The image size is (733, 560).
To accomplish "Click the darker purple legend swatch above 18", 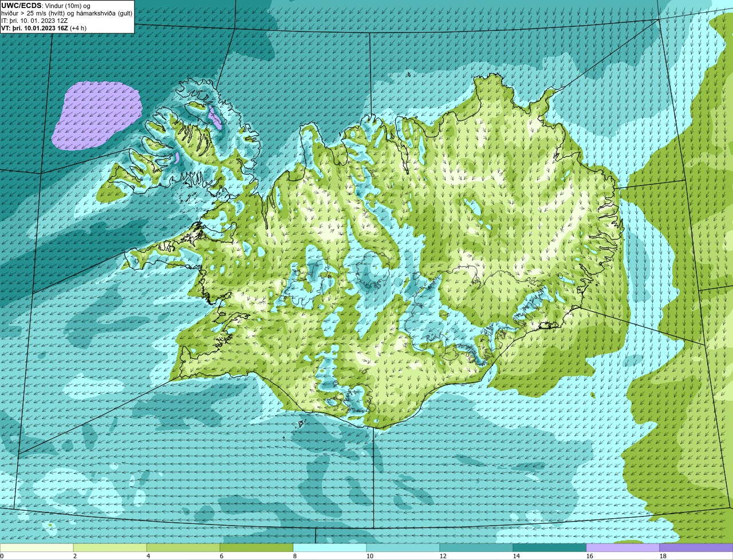I will point(696,547).
